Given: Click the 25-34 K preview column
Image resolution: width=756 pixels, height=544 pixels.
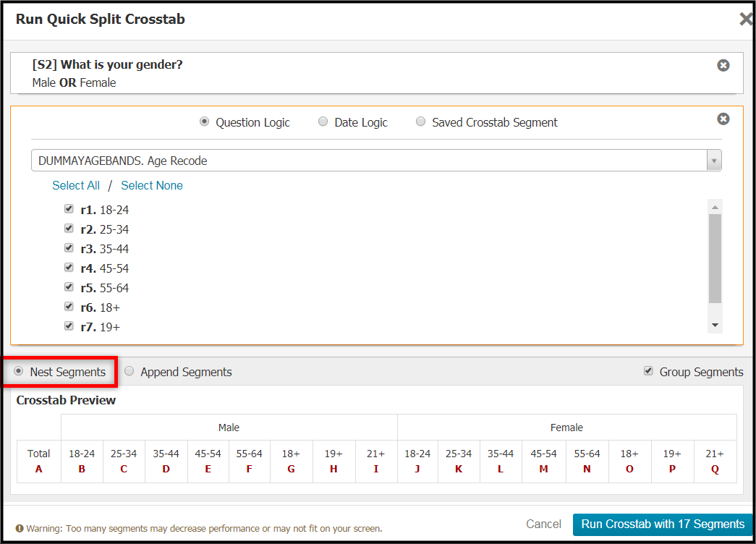Looking at the screenshot, I should 459,461.
